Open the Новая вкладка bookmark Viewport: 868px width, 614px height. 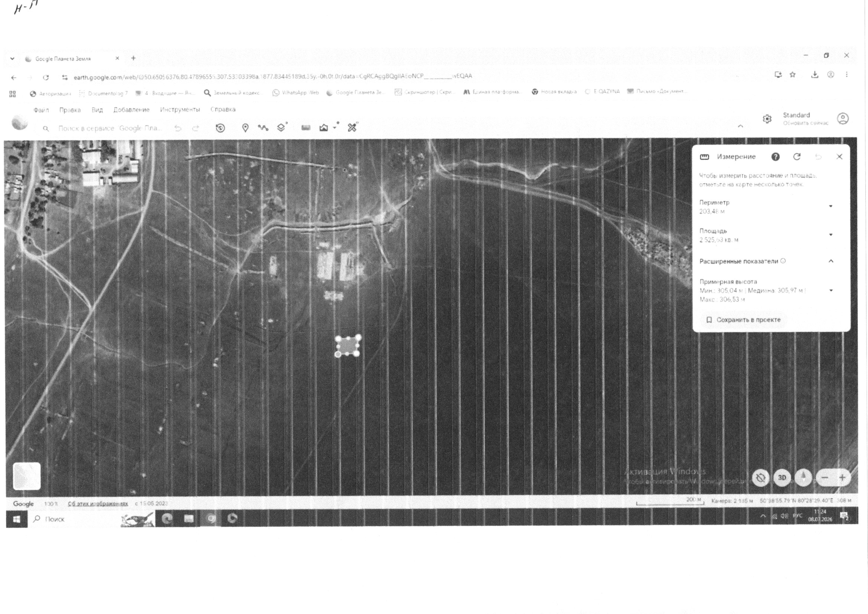[x=554, y=91]
